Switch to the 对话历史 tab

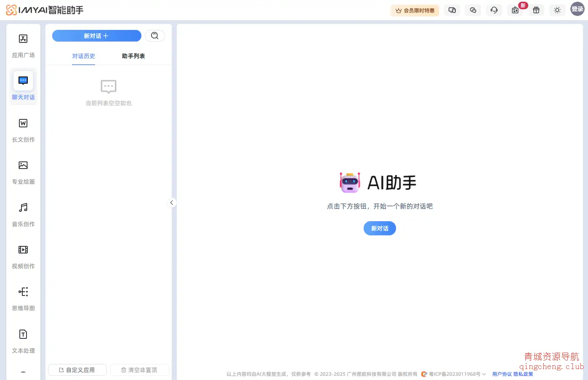[x=83, y=56]
